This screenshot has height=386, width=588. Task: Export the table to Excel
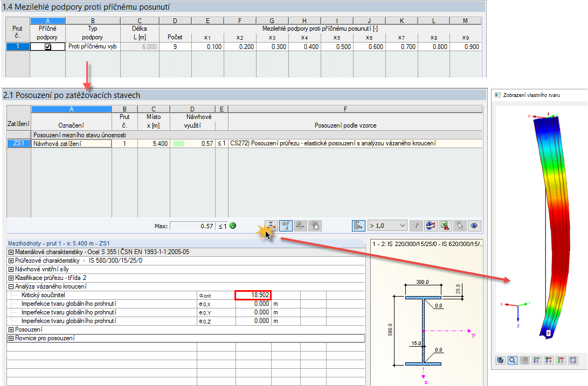tap(445, 226)
